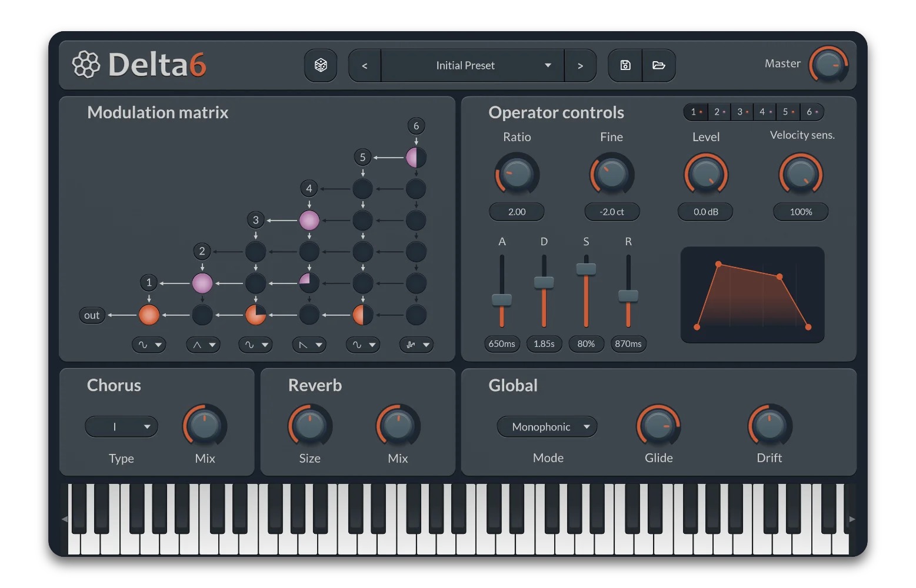916x588 pixels.
Task: Toggle modulation node from operator 6 to 5
Action: (x=416, y=158)
